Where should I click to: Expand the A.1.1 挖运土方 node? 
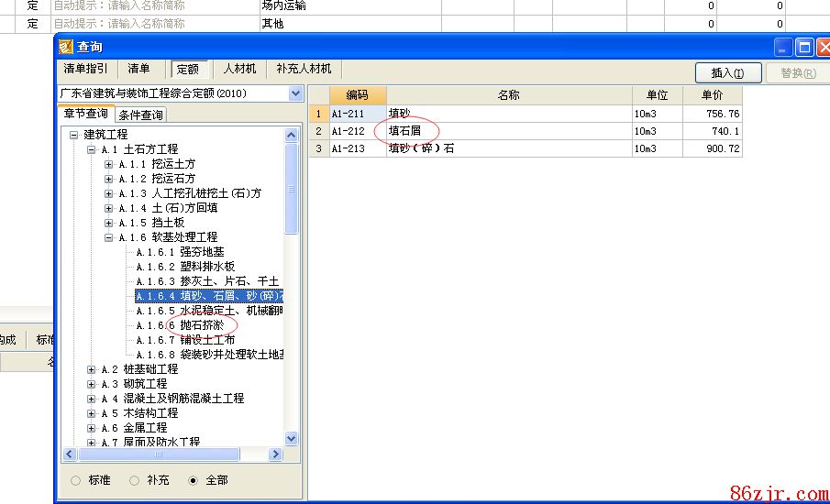(109, 164)
